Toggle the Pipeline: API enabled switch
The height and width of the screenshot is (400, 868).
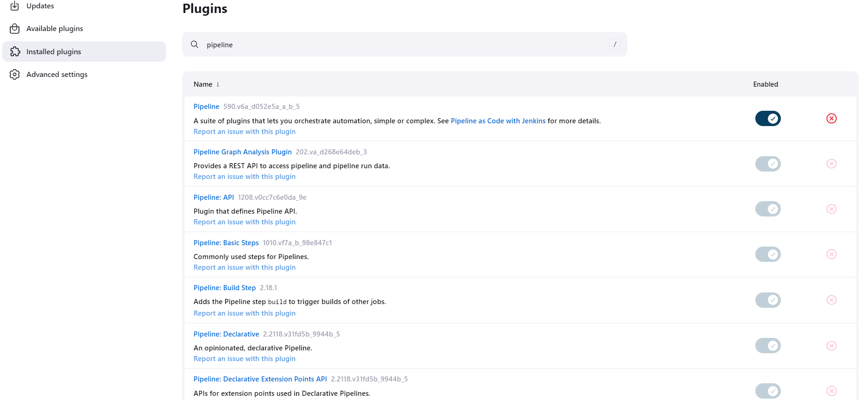pyautogui.click(x=768, y=209)
